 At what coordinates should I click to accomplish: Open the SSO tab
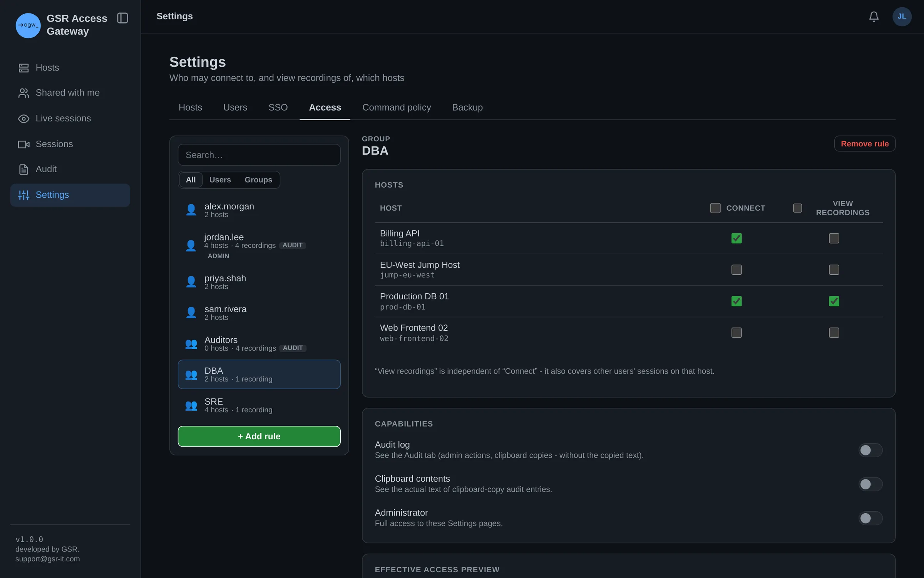[278, 108]
